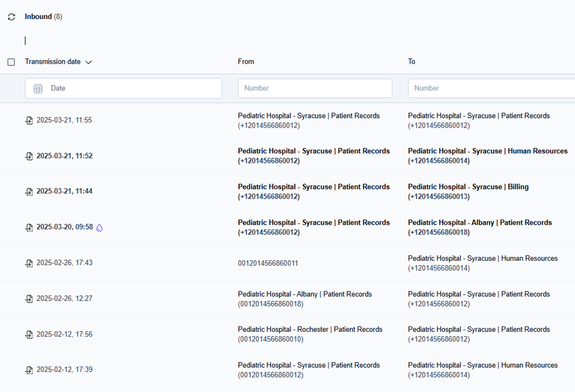Viewport: 575px width, 392px height.
Task: Click the From number filter field
Action: point(315,88)
